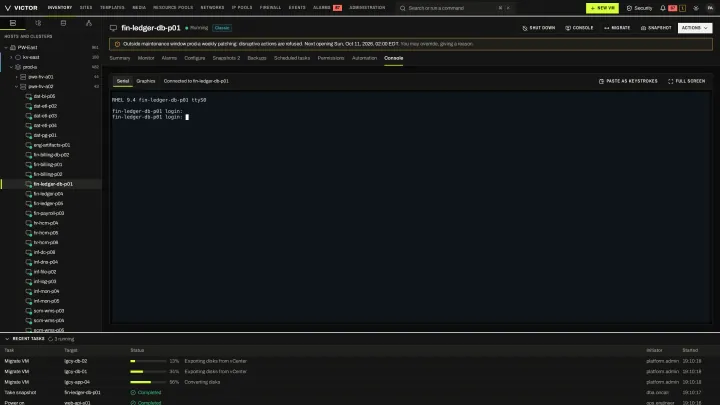Image resolution: width=720 pixels, height=405 pixels.
Task: Click the Migrate button
Action: pos(617,28)
